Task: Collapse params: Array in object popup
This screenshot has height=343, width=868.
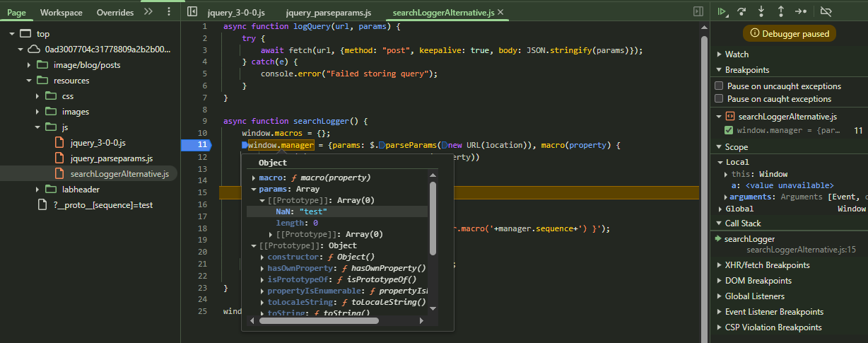Action: [254, 190]
